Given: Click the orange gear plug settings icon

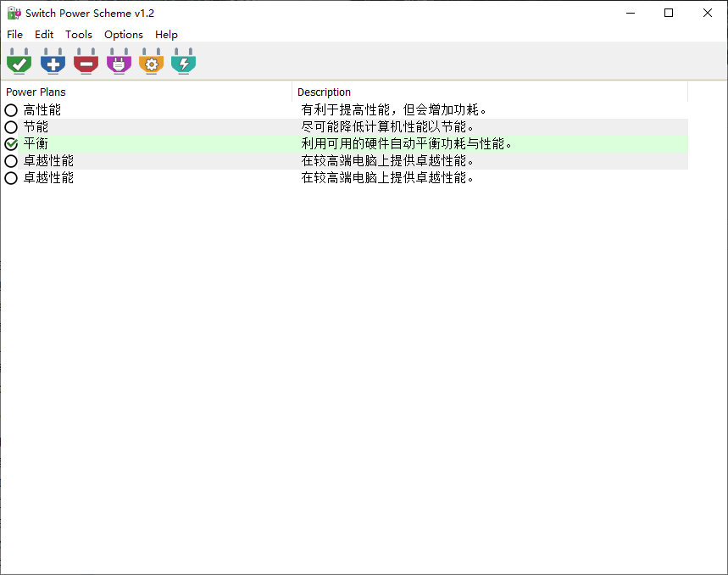Looking at the screenshot, I should click(152, 61).
